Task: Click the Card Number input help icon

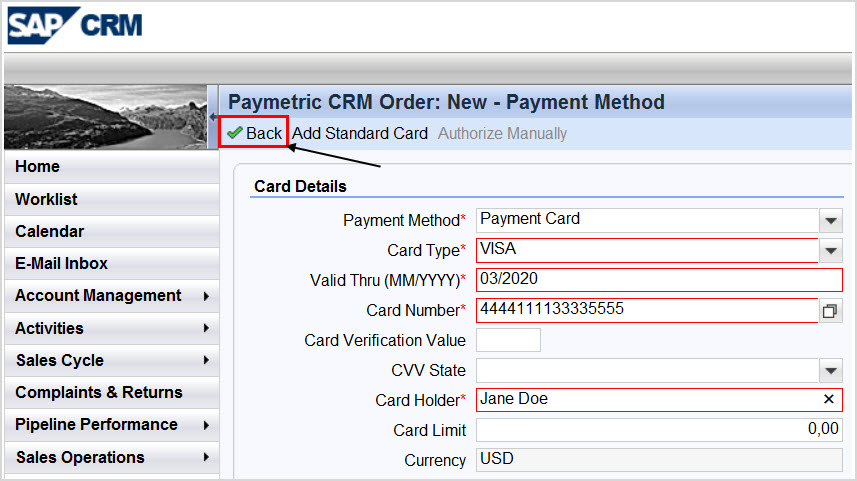Action: tap(830, 311)
